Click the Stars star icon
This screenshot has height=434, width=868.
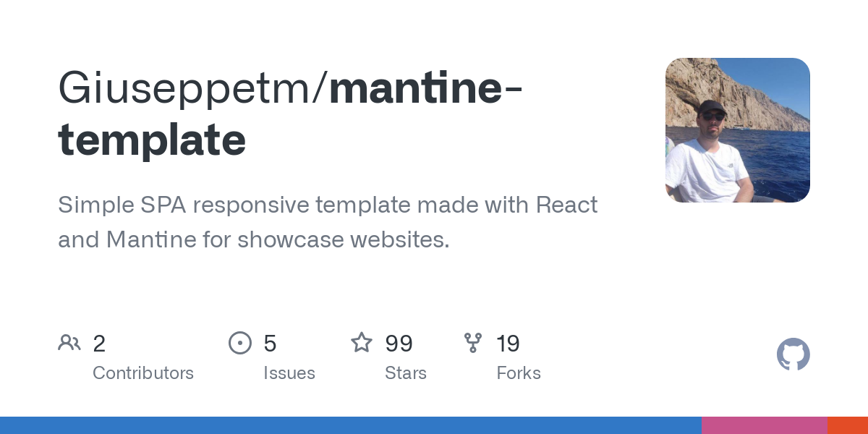(x=362, y=342)
